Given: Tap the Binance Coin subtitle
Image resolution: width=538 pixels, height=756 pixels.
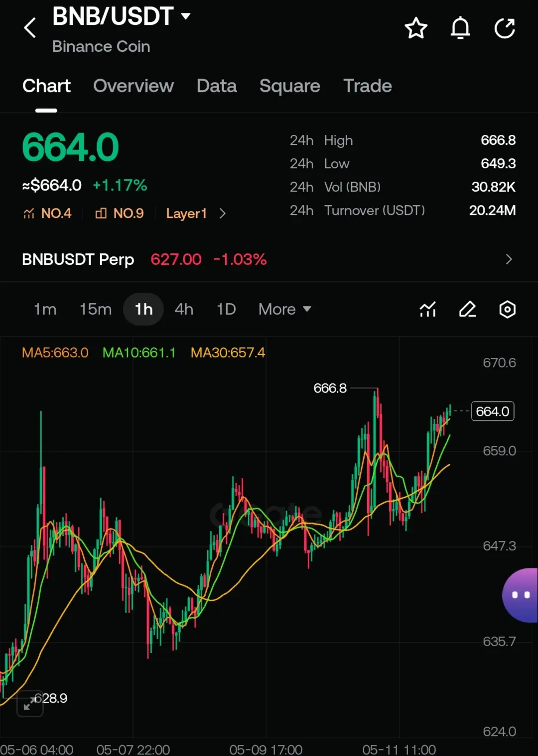Looking at the screenshot, I should 101,46.
